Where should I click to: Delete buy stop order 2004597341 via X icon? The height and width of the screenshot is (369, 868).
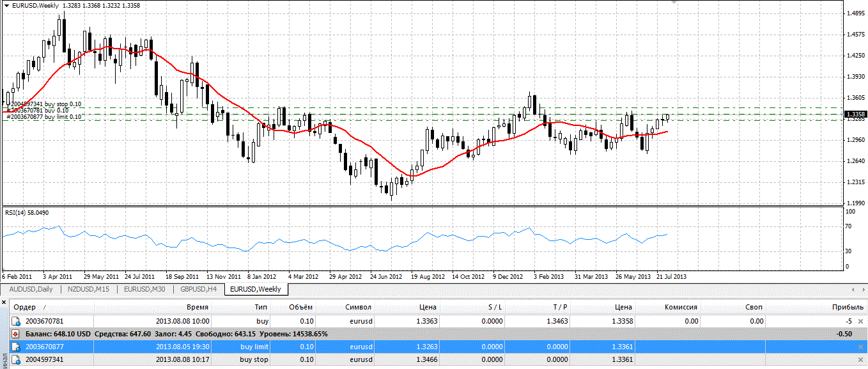click(860, 360)
